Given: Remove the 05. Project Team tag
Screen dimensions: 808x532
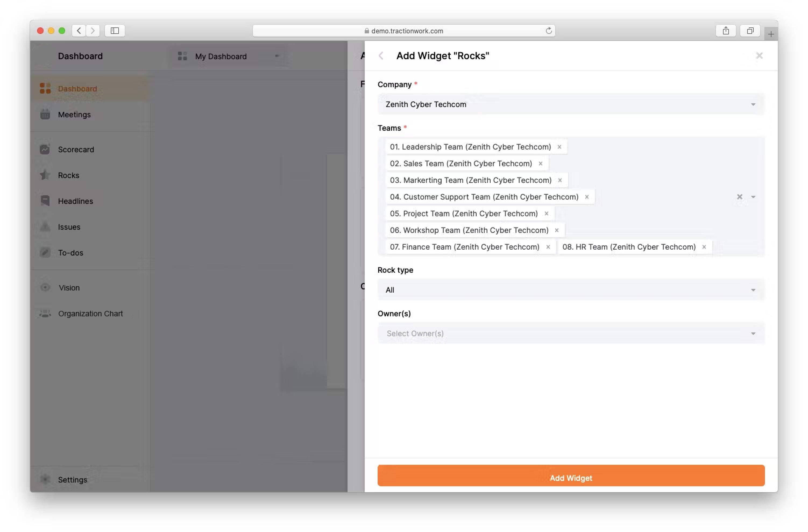Looking at the screenshot, I should click(x=546, y=214).
